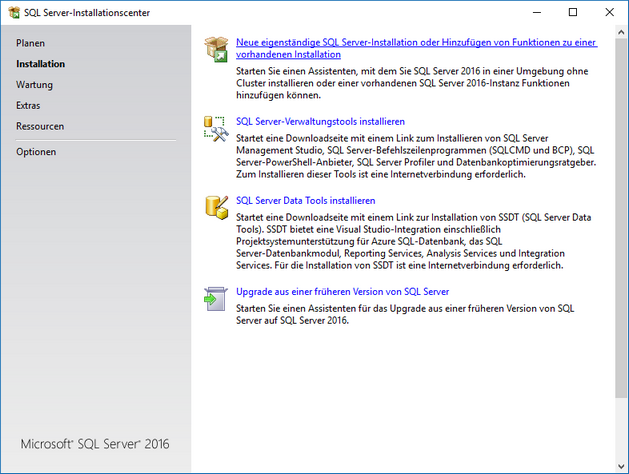This screenshot has width=629, height=474.
Task: Open SQL Server-Verwaltungstools installieren link
Action: 321,122
